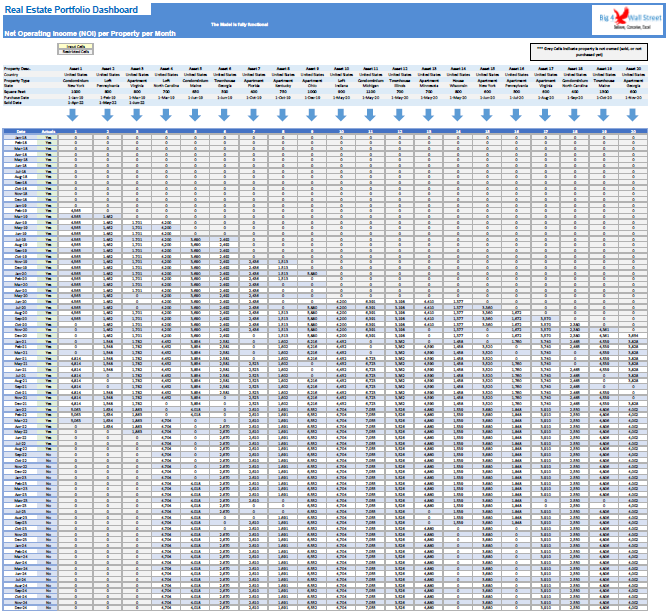Image resolution: width=666 pixels, height=616 pixels.
Task: Click the North Carolina state cell under Asset 4
Action: 166,85
